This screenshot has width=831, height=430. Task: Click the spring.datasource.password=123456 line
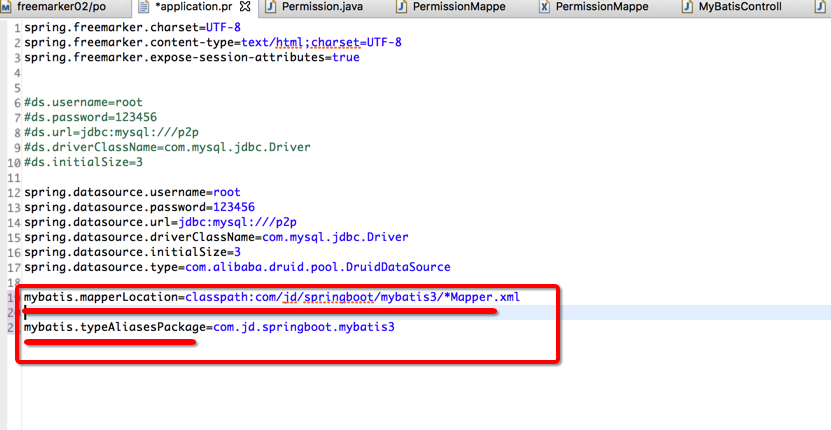click(x=139, y=207)
